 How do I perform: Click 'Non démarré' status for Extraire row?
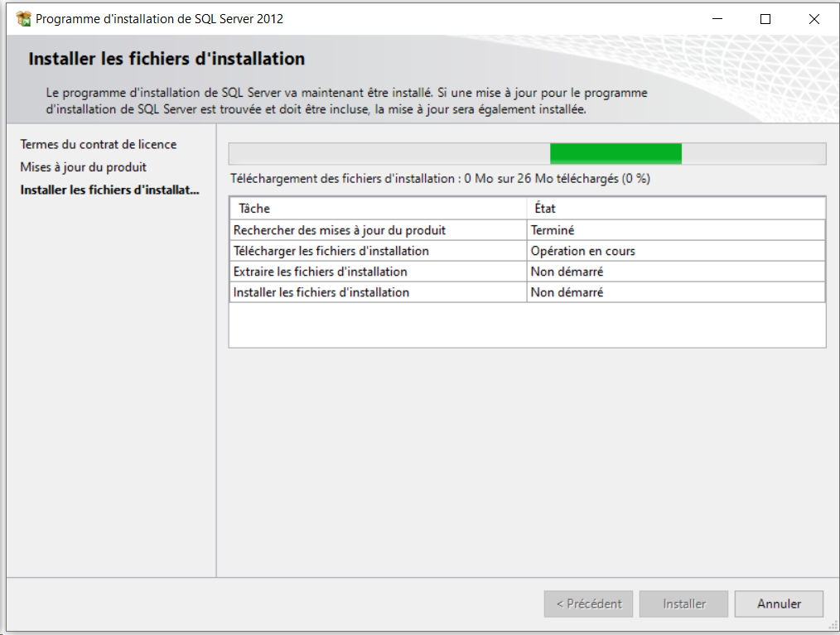676,272
